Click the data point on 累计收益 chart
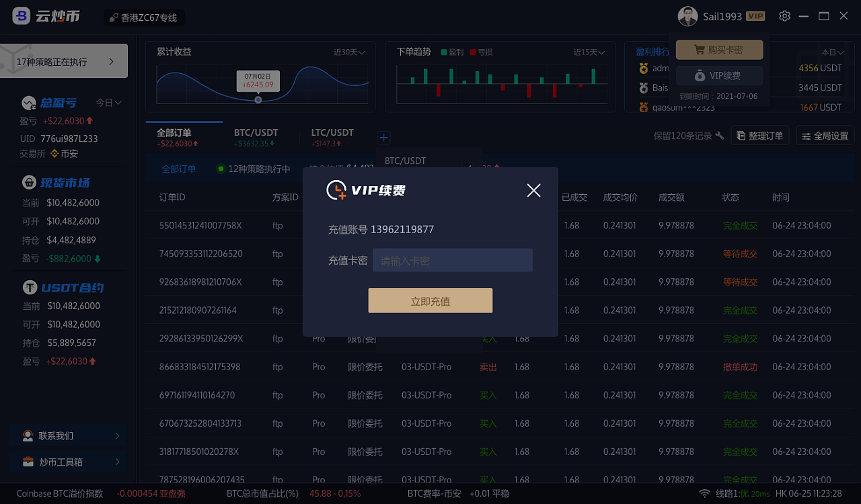Viewport: 861px width, 504px height. tap(258, 100)
